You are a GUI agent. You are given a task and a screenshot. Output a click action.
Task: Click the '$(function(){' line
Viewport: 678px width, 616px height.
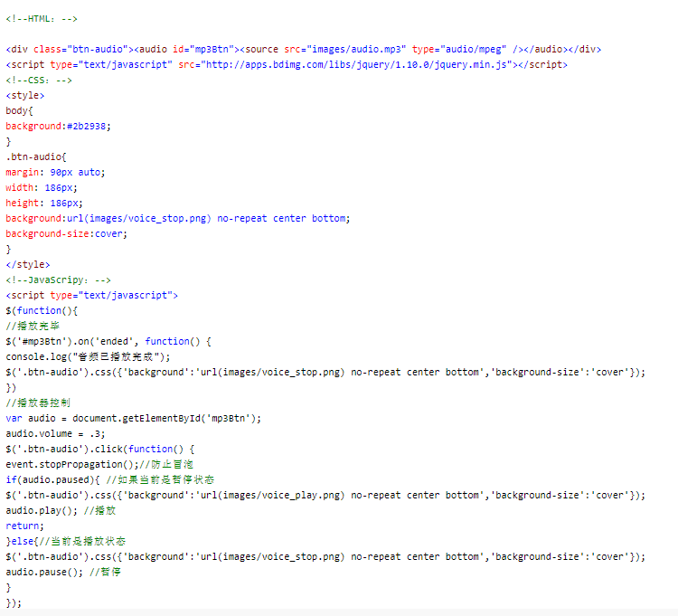[x=42, y=310]
